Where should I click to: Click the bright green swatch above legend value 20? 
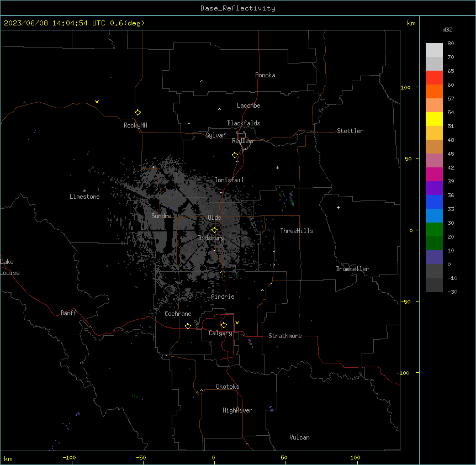tap(434, 230)
